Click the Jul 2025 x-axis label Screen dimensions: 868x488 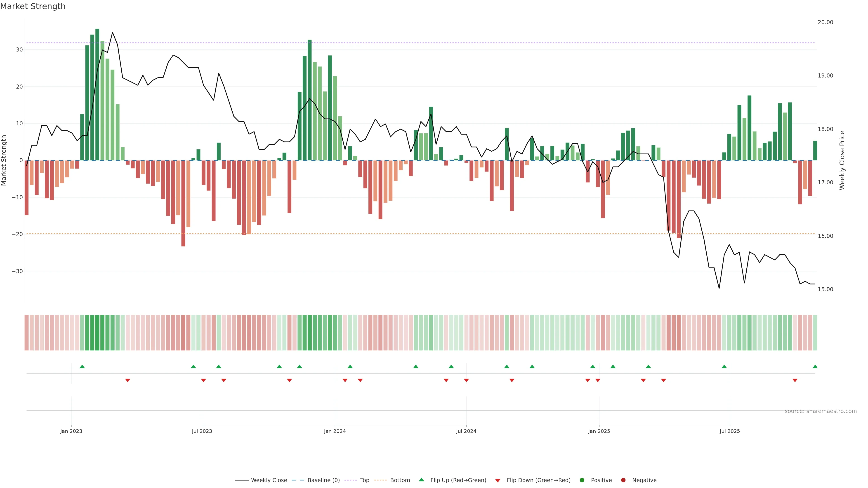coord(729,431)
